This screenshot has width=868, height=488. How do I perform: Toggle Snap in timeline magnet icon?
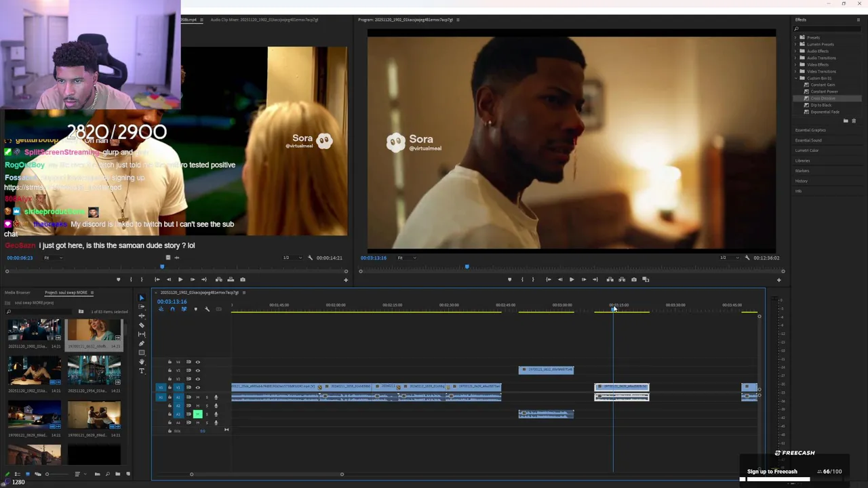[x=172, y=309]
